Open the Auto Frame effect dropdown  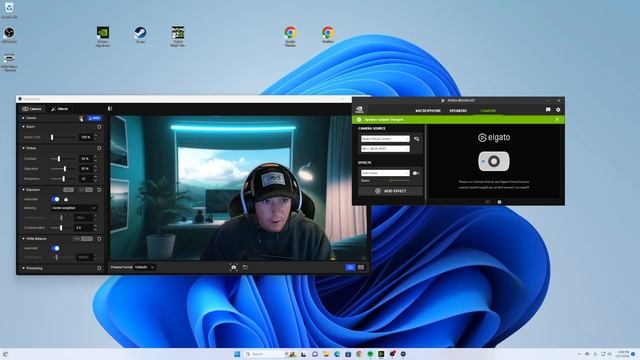pyautogui.click(x=385, y=173)
